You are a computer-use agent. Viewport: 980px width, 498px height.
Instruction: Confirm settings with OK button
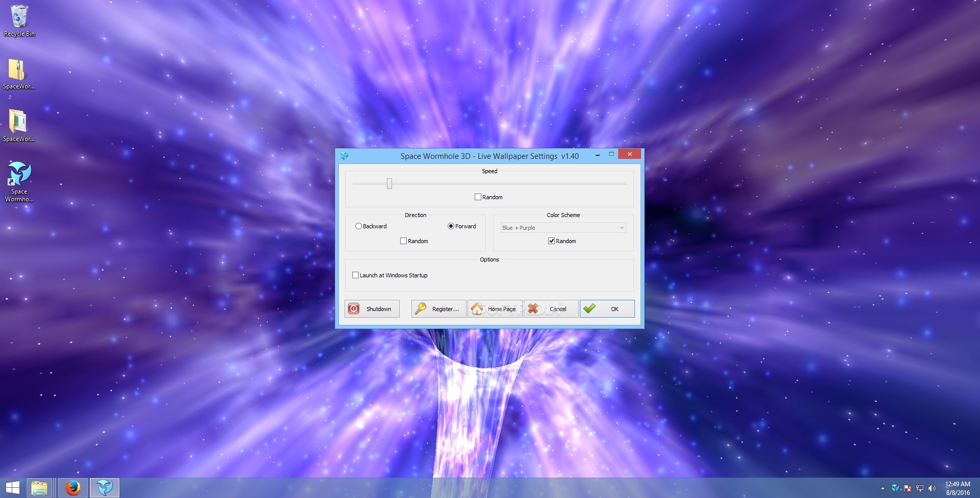pyautogui.click(x=607, y=309)
